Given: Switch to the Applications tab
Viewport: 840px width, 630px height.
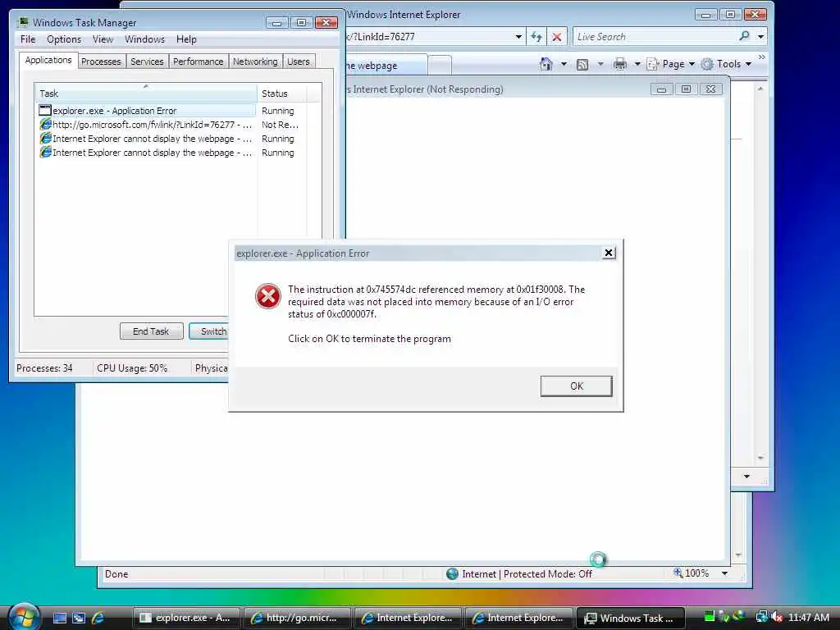Looking at the screenshot, I should coord(48,60).
